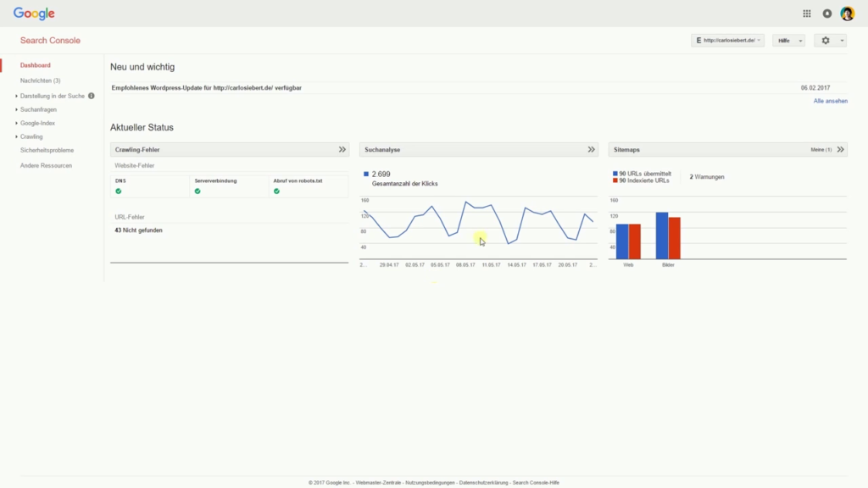This screenshot has width=868, height=488.
Task: Open Google notifications icon
Action: click(827, 14)
